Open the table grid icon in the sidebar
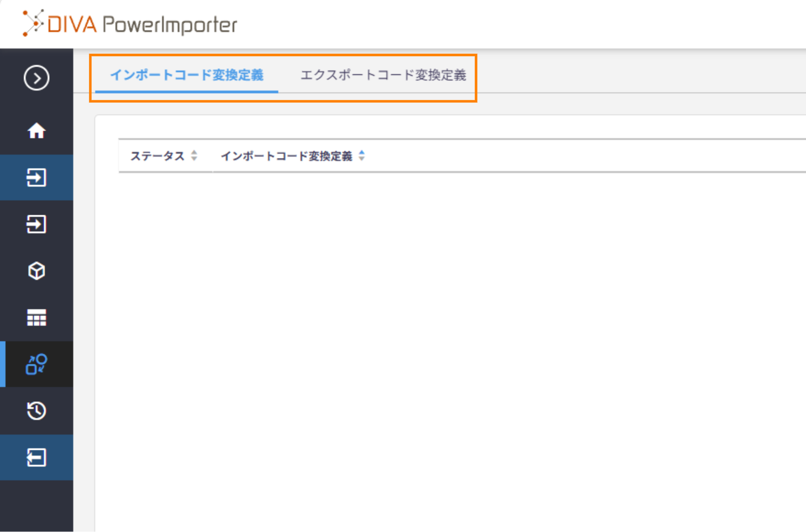This screenshot has width=806, height=532. (37, 318)
